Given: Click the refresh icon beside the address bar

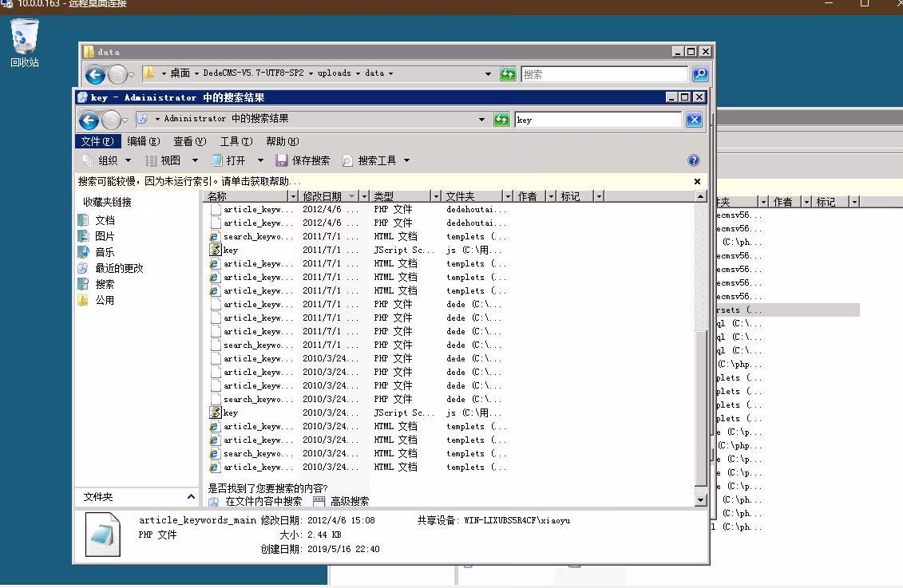Looking at the screenshot, I should (501, 120).
